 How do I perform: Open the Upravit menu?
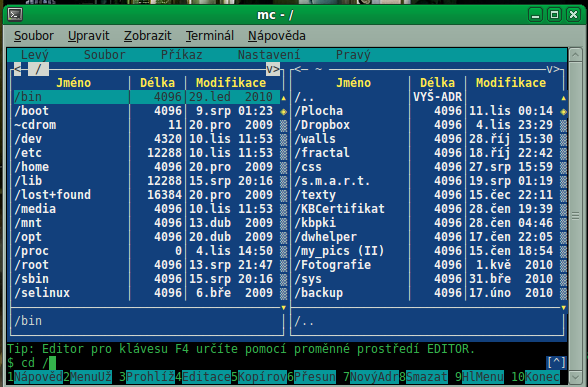tap(88, 36)
